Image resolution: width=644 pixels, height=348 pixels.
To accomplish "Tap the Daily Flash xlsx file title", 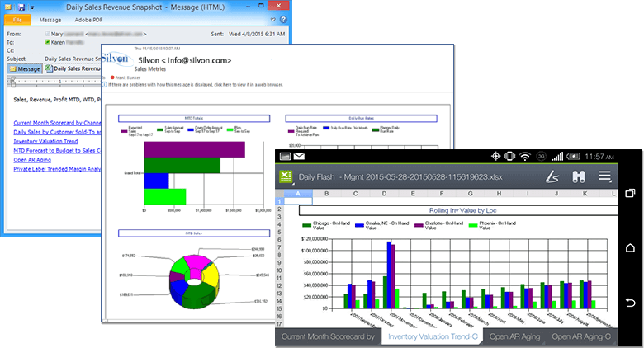I will [400, 176].
